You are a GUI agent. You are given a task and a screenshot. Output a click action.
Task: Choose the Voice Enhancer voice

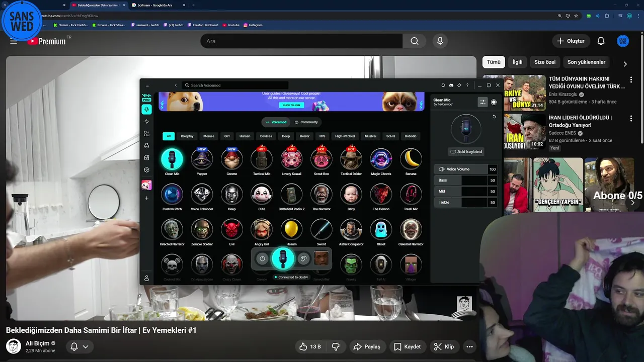(202, 195)
